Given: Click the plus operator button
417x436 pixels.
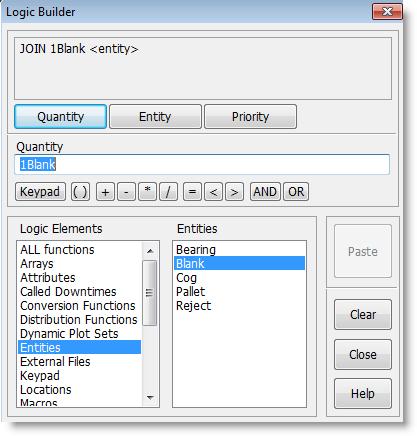Looking at the screenshot, I should coord(105,192).
